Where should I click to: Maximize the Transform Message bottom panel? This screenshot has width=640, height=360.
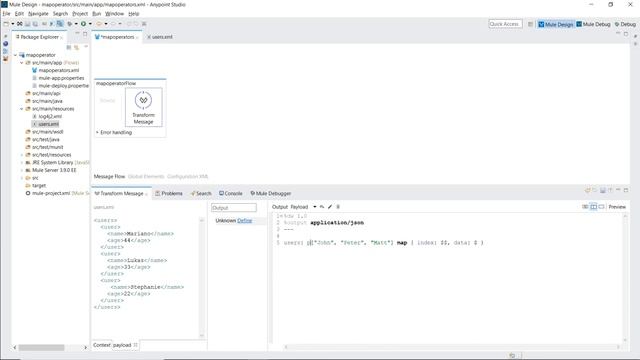point(626,190)
